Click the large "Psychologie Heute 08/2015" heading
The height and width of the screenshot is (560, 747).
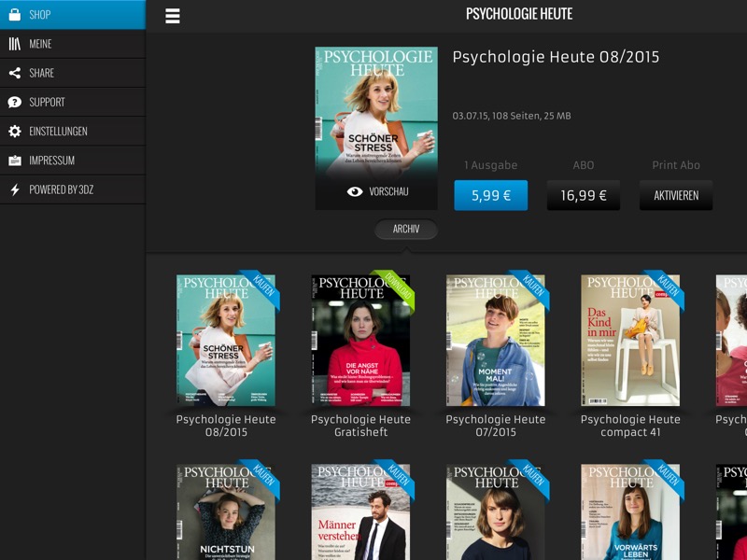pyautogui.click(x=556, y=57)
